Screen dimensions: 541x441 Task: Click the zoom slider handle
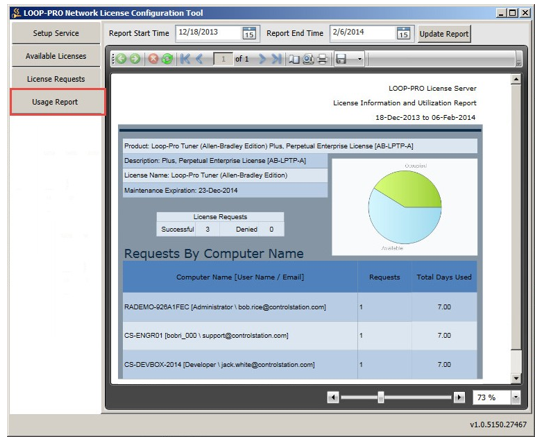381,397
